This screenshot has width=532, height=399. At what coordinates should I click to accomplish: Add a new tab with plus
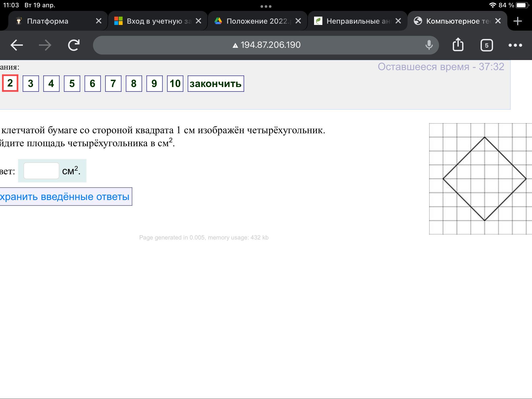517,21
